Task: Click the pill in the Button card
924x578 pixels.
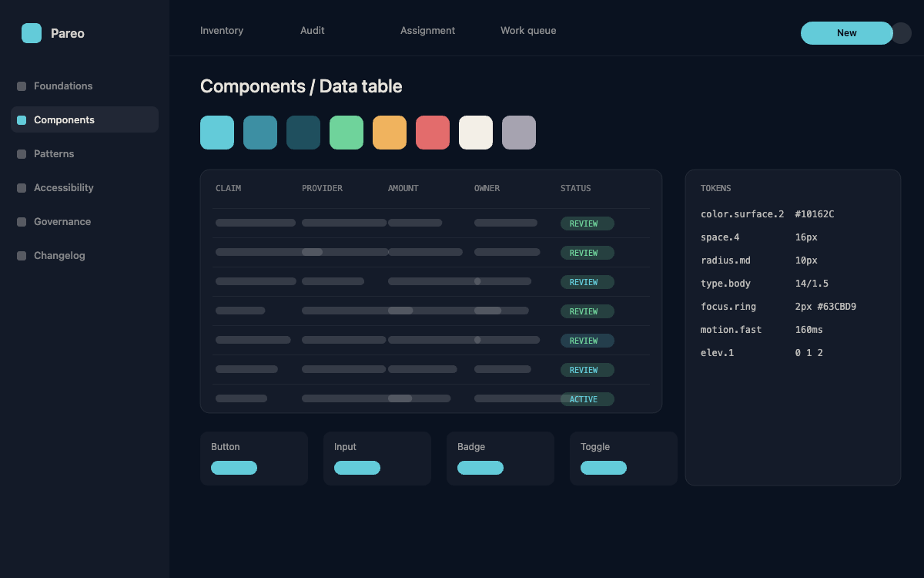Action: click(x=234, y=468)
